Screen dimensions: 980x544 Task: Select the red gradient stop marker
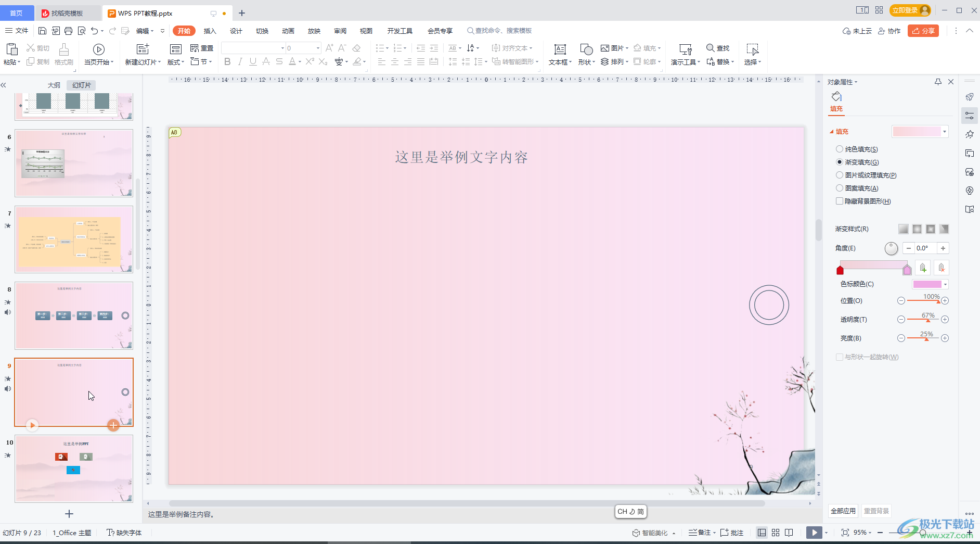tap(840, 270)
